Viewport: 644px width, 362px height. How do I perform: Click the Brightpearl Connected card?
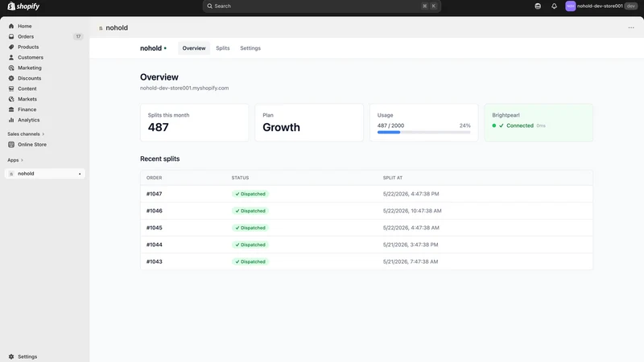[x=539, y=122]
